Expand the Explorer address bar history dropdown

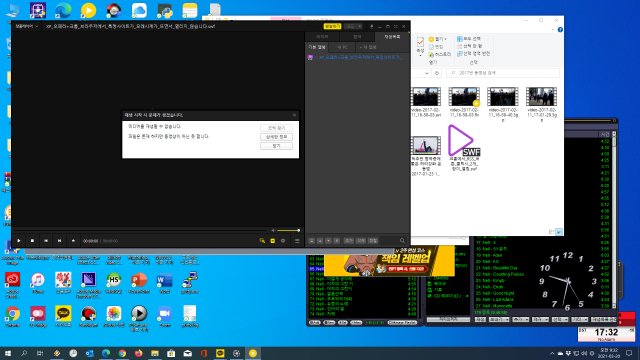[427, 73]
